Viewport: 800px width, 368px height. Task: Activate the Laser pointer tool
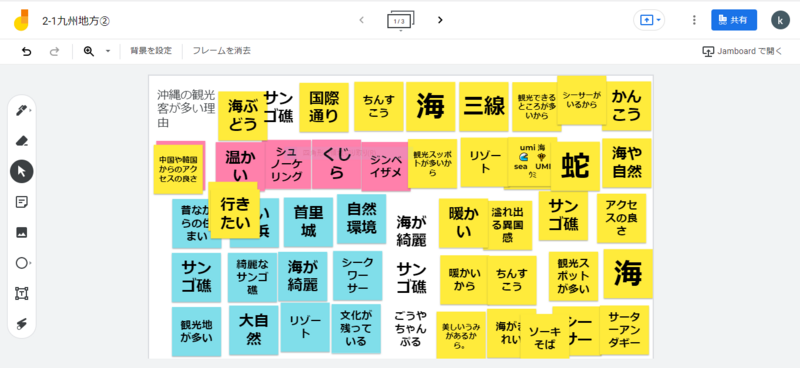(x=21, y=324)
